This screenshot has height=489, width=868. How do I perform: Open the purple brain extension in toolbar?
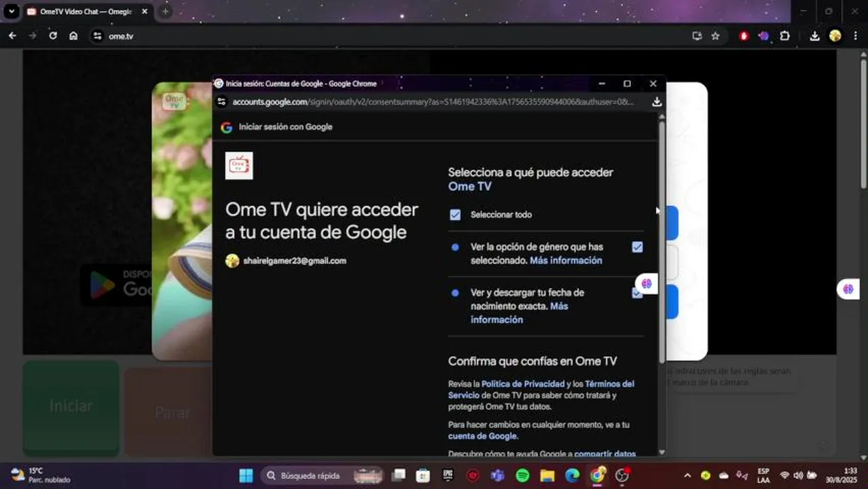click(764, 36)
